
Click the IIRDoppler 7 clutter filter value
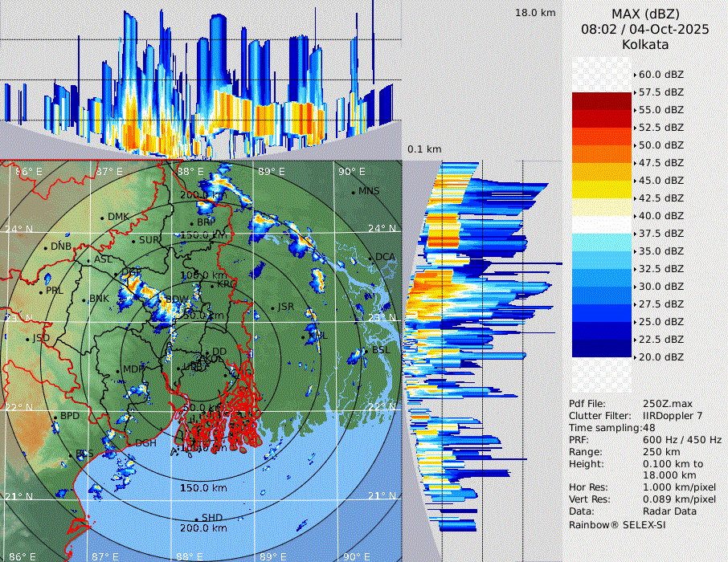[673, 416]
